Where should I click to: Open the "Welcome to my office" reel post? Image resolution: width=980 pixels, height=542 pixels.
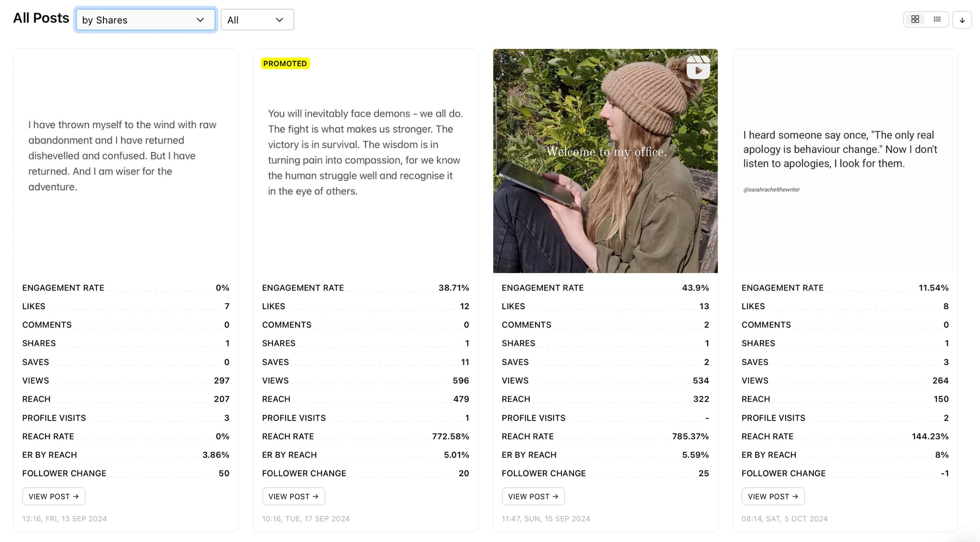click(x=533, y=496)
